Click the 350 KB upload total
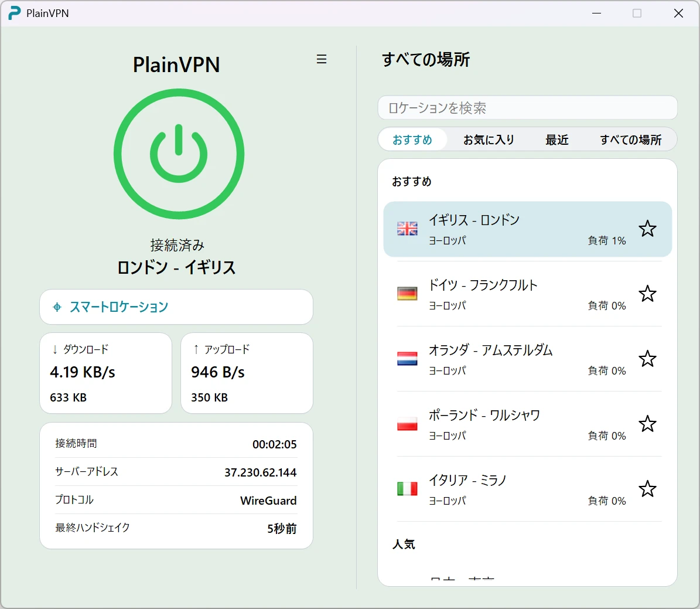 (209, 397)
